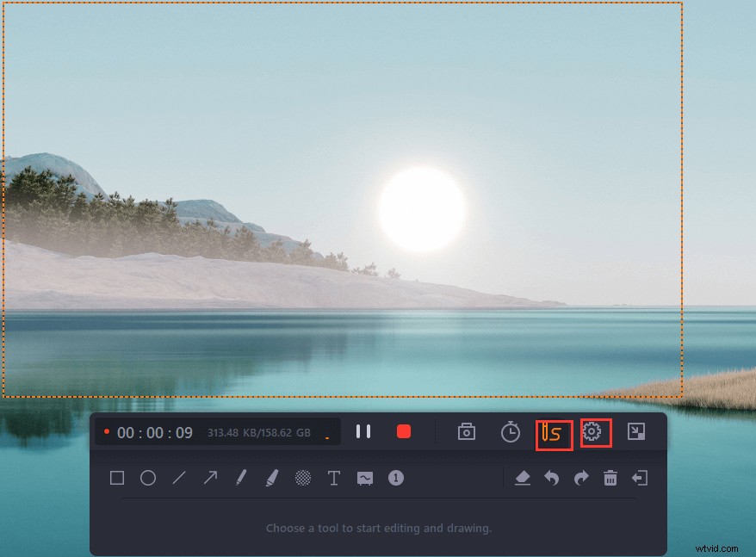Select the Ellipse drawing tool
Image resolution: width=756 pixels, height=557 pixels.
(147, 479)
